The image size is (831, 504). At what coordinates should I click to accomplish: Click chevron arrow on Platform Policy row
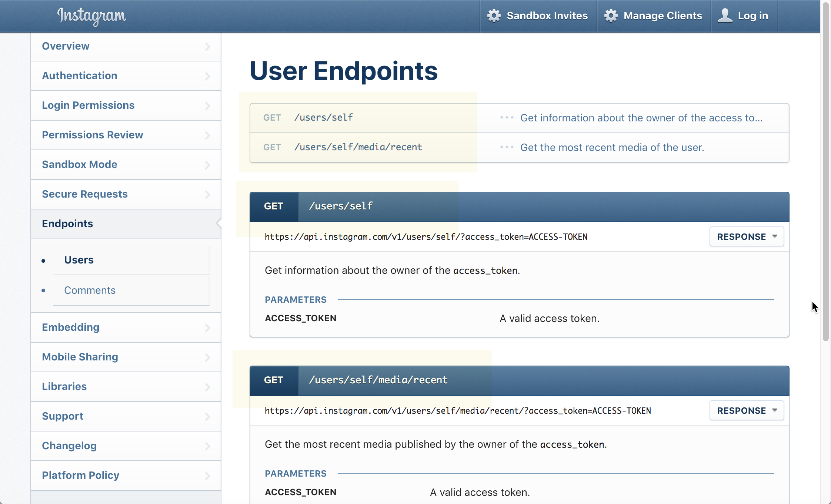207,476
